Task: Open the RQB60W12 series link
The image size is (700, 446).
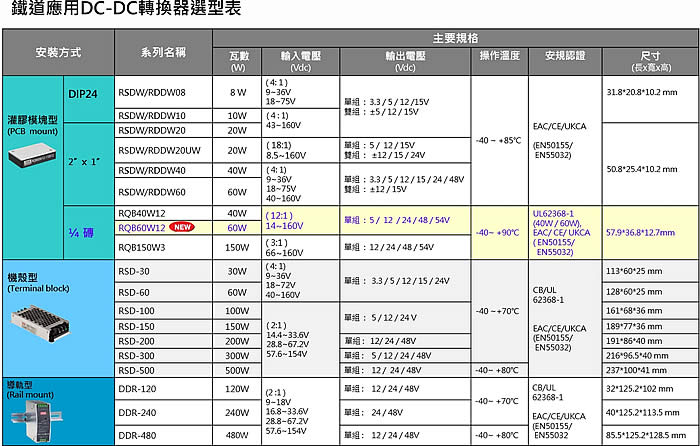Action: click(142, 227)
